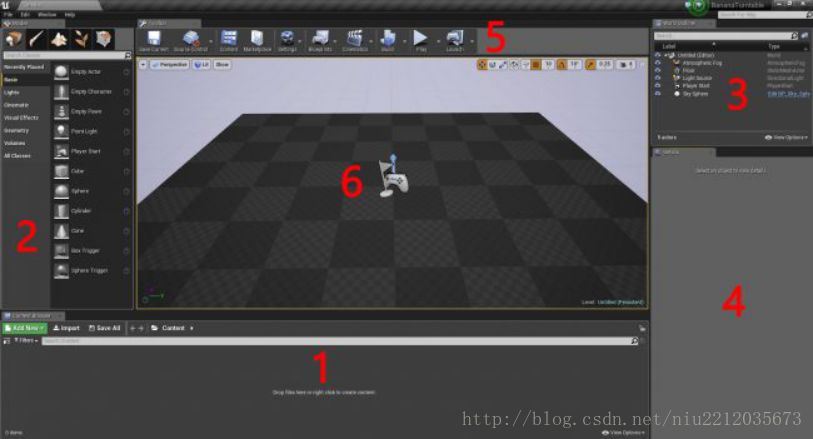Screen dimensions: 813x439
Task: Open the File menu
Action: (x=8, y=15)
